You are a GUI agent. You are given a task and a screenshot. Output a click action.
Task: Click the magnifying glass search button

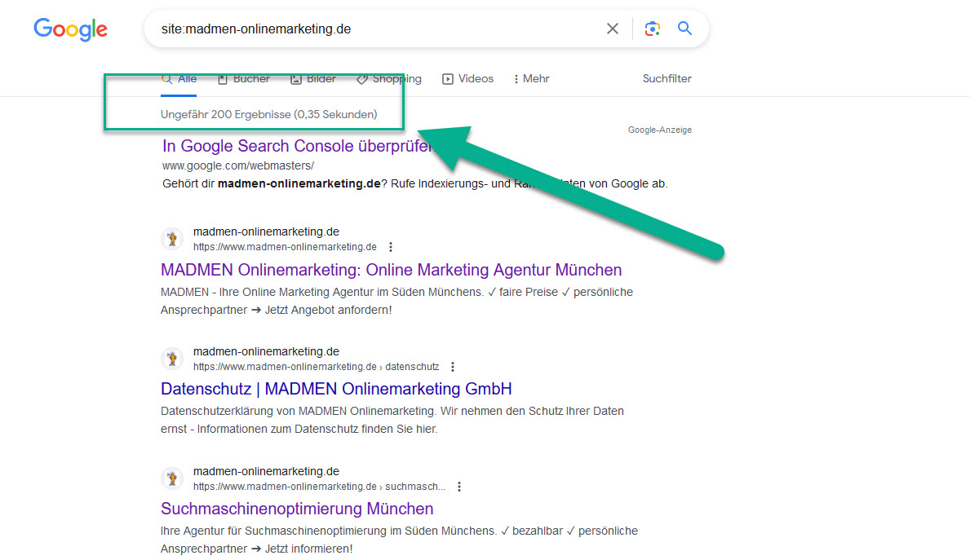point(684,29)
